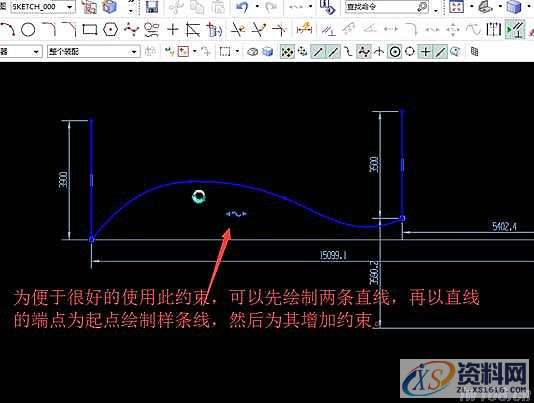Click the Reattach sketch icon
The height and width of the screenshot is (403, 534).
coord(89,7)
